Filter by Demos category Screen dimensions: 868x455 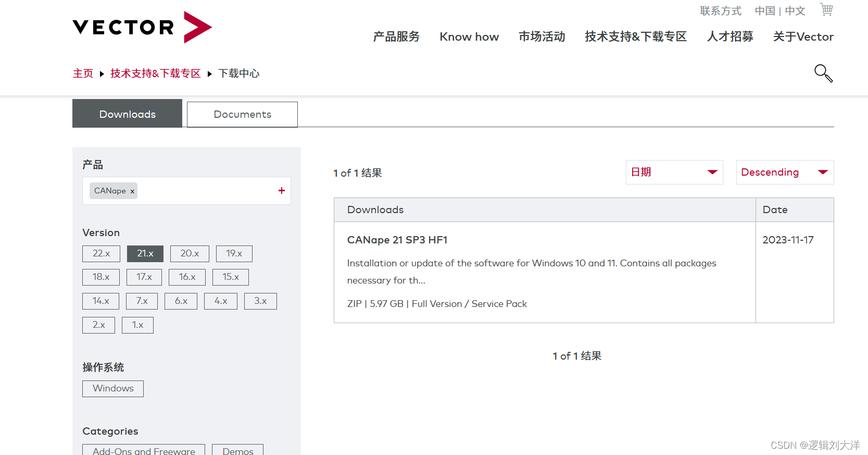coord(237,450)
